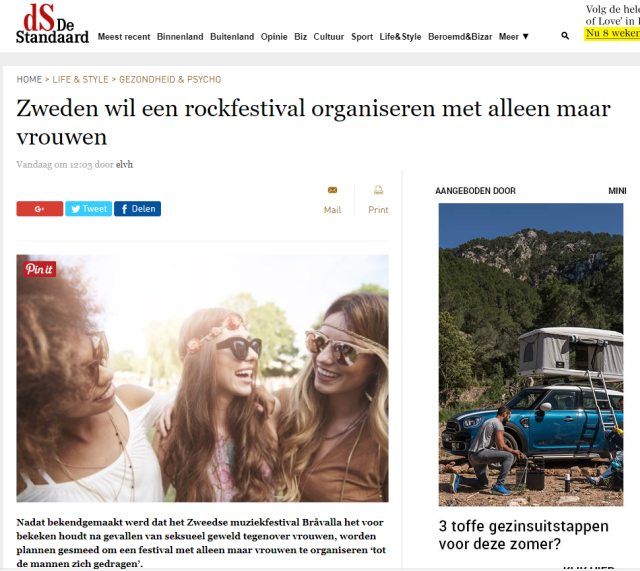The width and height of the screenshot is (640, 571).
Task: Select Opinie in the navigation
Action: [274, 37]
